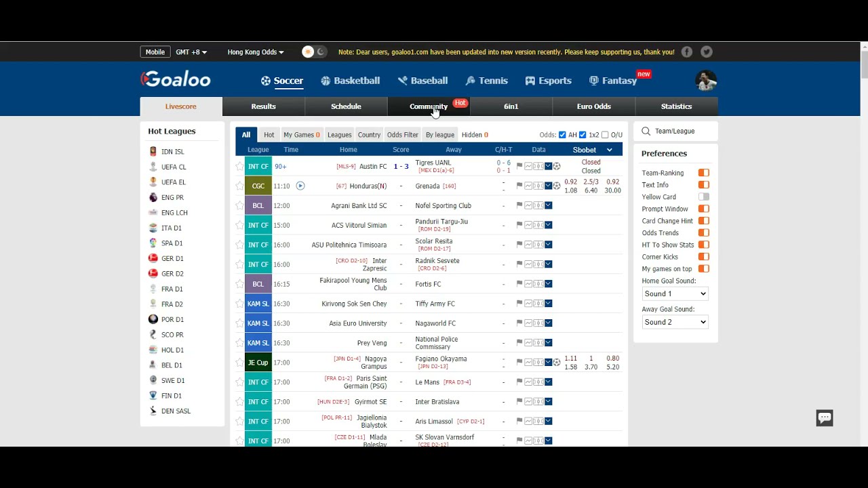
Task: Open the Facebook icon in top bar
Action: 687,52
